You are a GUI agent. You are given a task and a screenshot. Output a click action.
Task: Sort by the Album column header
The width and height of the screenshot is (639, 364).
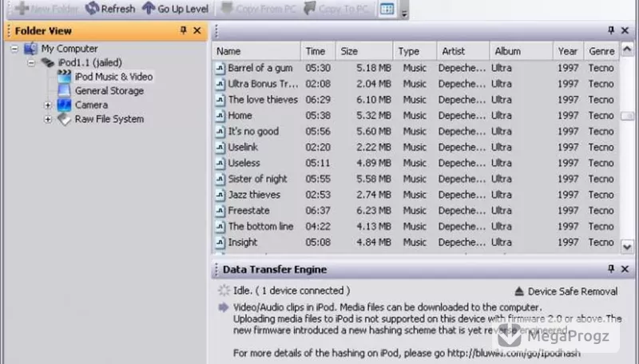click(522, 51)
